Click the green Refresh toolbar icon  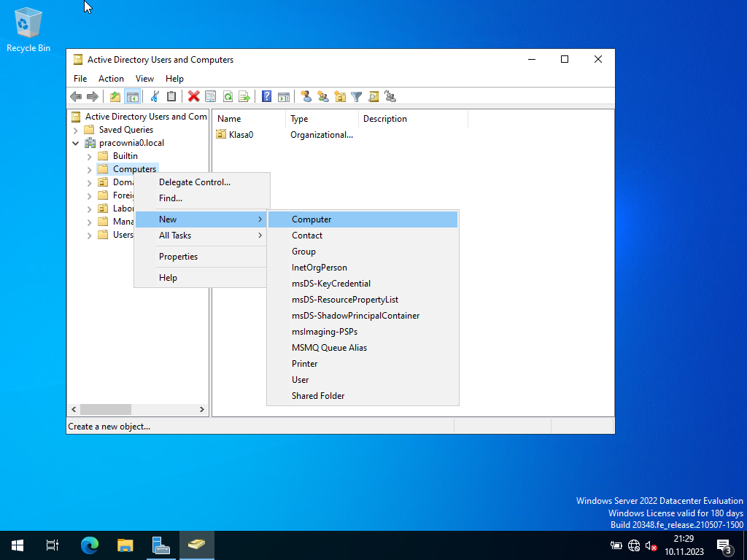pos(228,97)
